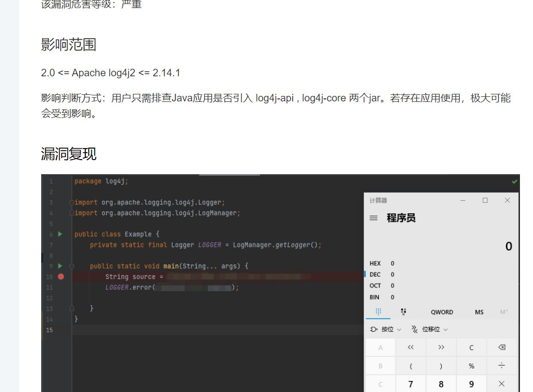Screen dimensions: 533x392
Task: Open the calculator hamburger navigation menu
Action: 373,218
